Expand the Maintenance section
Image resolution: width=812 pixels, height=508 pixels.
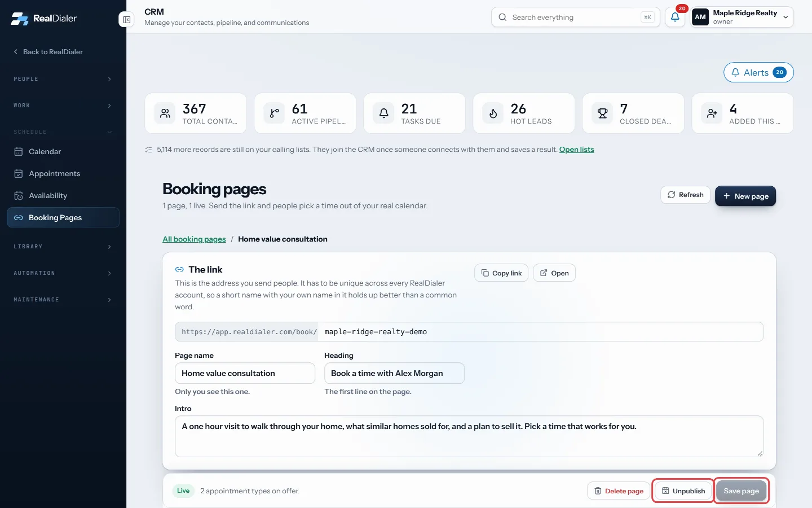(x=63, y=300)
